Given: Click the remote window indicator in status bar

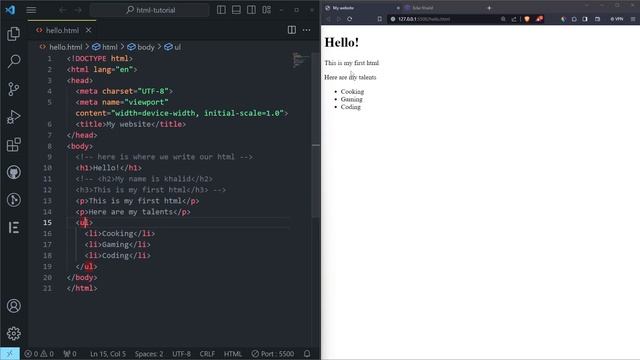Looking at the screenshot, I should click(x=10, y=353).
